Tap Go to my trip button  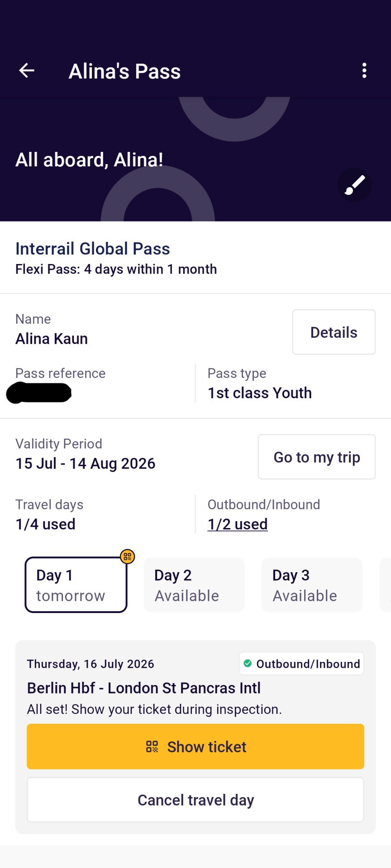[317, 457]
